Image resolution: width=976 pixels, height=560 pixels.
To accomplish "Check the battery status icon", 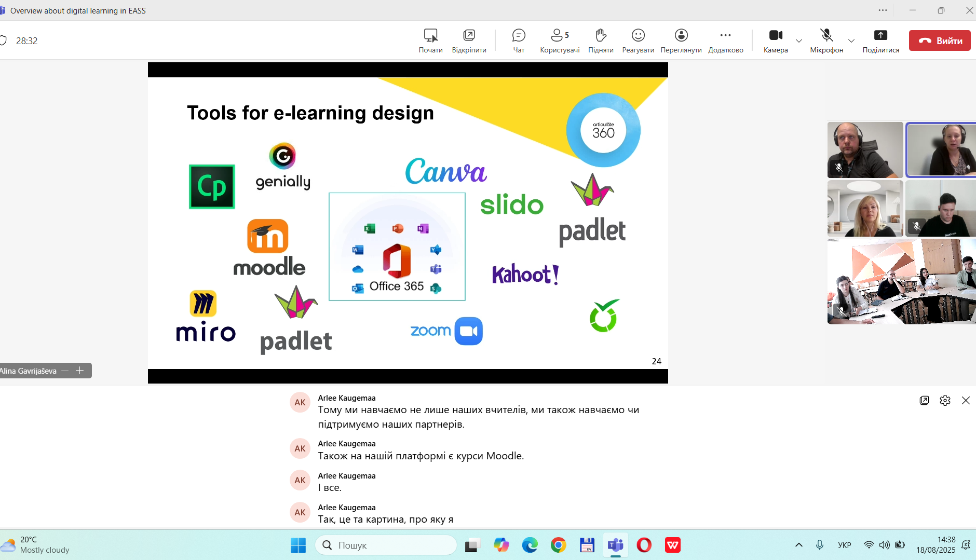I will (x=900, y=545).
